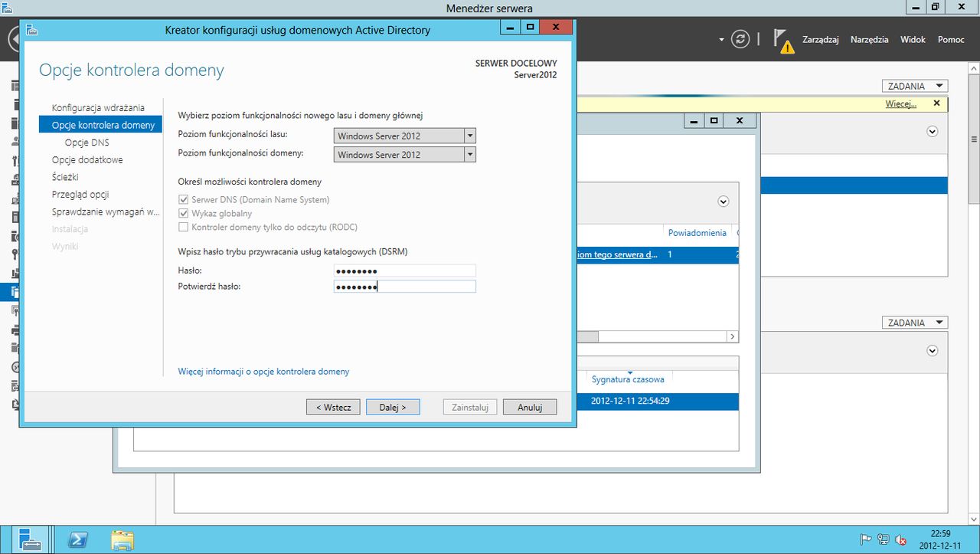
Task: Sort by the Sygnatura czasowa column header
Action: point(628,379)
